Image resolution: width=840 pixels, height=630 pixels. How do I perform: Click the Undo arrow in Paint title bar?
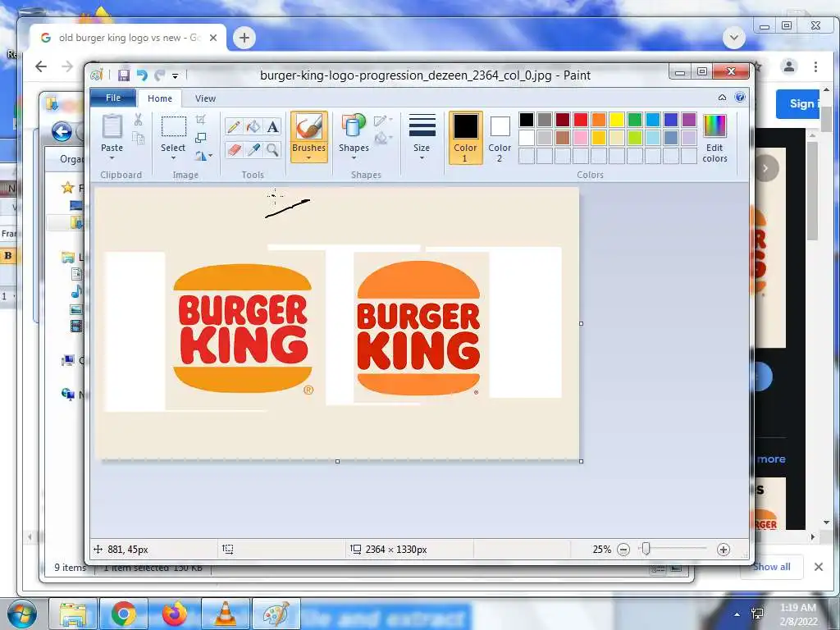(142, 75)
